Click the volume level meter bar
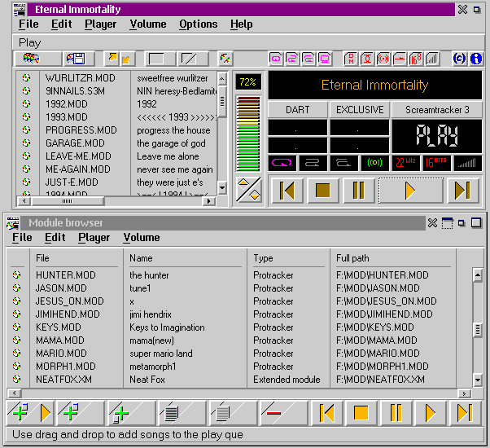This screenshot has height=448, width=490. tap(248, 134)
